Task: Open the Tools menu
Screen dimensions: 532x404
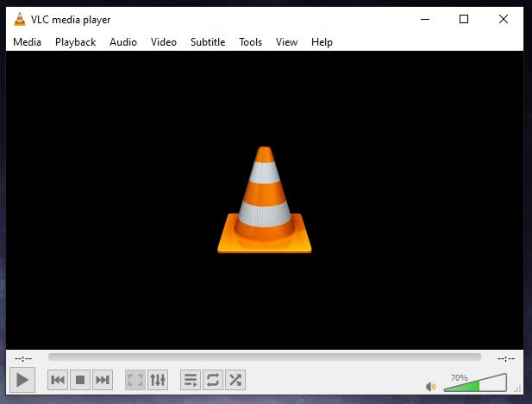Action: (x=250, y=42)
